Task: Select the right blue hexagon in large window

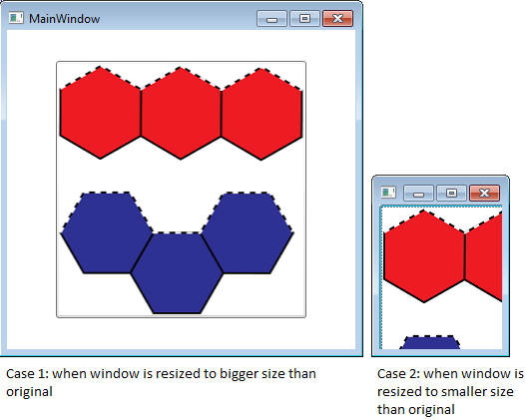Action: (x=248, y=232)
